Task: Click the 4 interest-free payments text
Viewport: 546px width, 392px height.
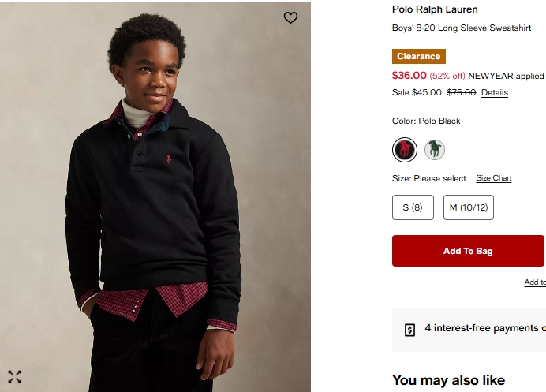Action: tap(484, 328)
